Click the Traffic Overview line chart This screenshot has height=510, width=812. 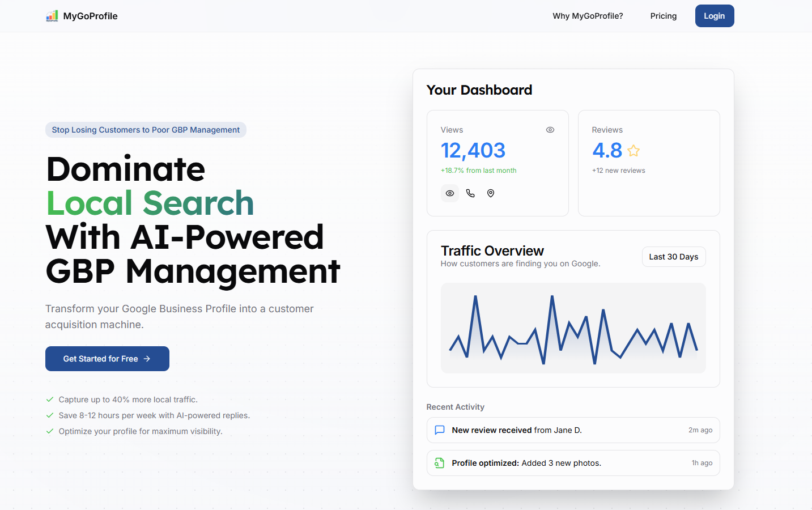[x=573, y=328]
